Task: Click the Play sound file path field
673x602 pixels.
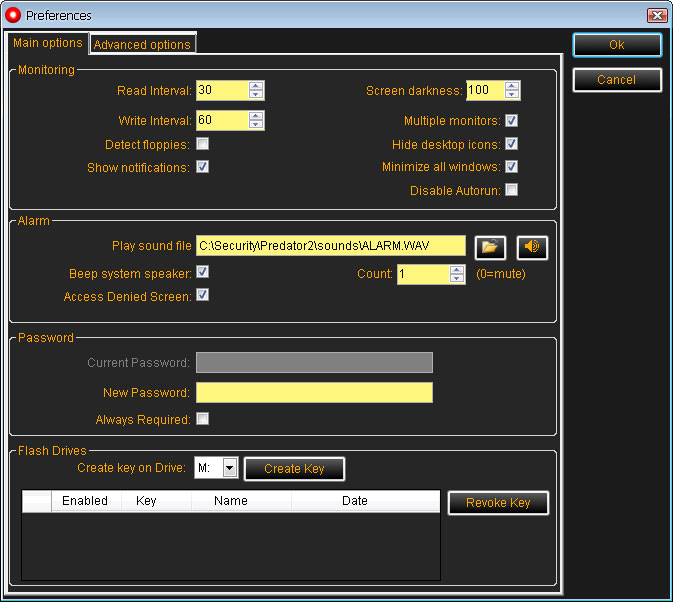Action: click(x=331, y=246)
